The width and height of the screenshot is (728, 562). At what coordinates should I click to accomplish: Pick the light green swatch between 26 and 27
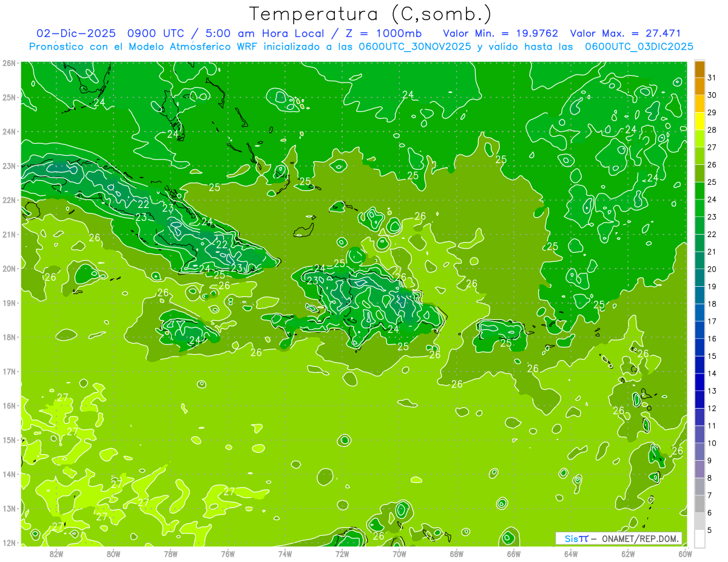699,156
